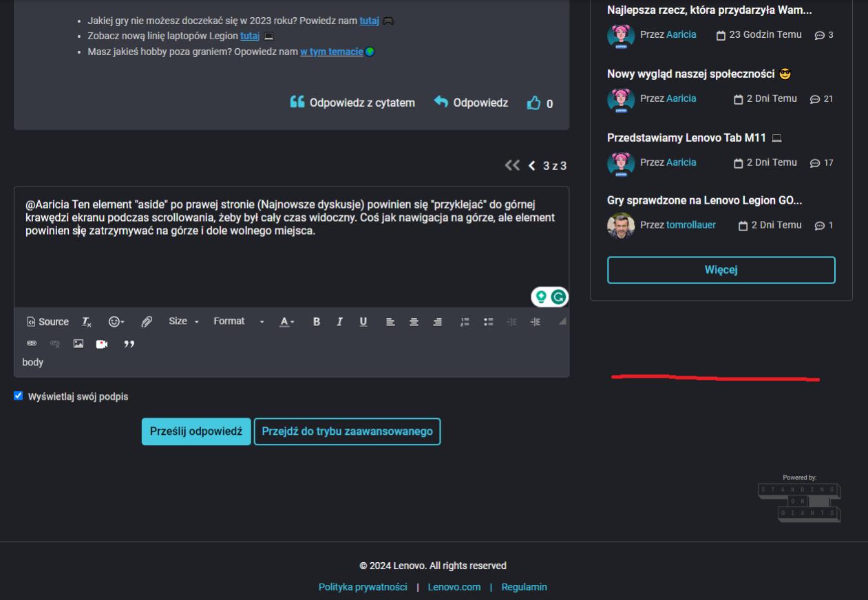This screenshot has width=868, height=600.
Task: Click the block quote icon
Action: (129, 343)
